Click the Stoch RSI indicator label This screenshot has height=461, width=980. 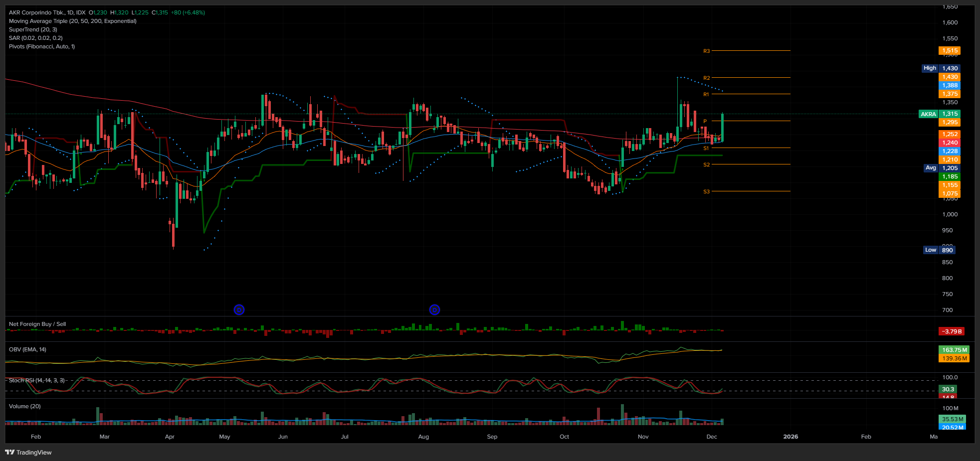point(36,380)
